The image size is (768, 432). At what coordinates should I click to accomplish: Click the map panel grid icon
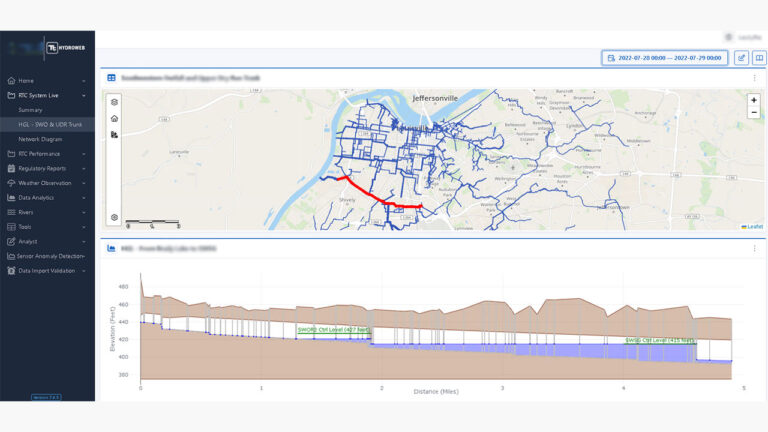pos(112,78)
